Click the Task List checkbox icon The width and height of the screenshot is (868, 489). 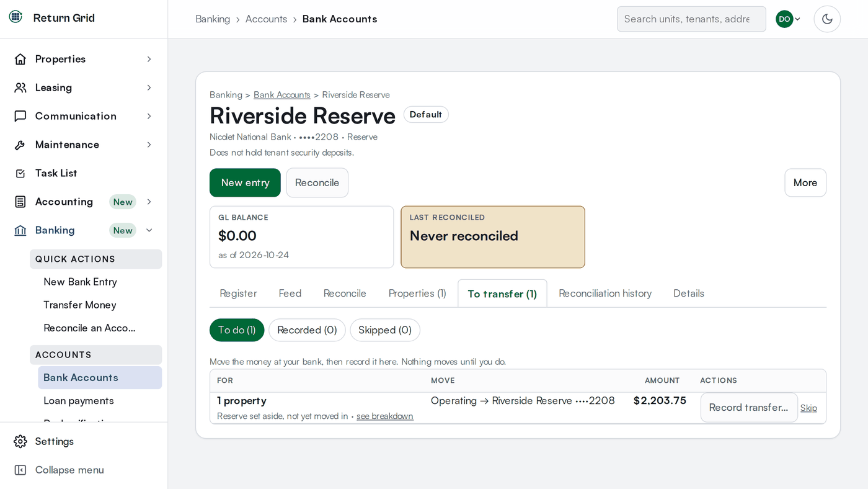(x=20, y=173)
